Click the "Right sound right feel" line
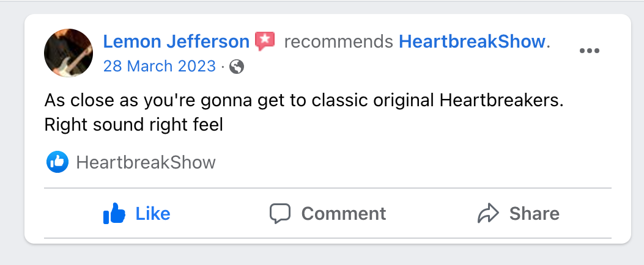The height and width of the screenshot is (265, 644). [134, 125]
